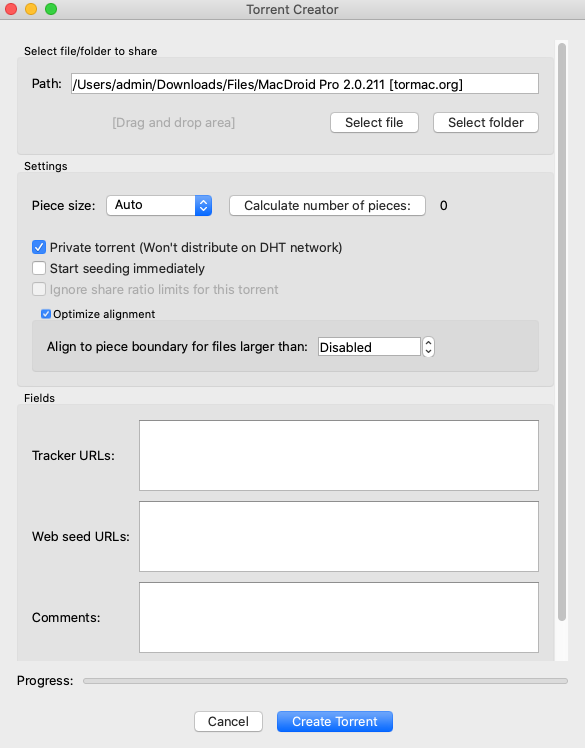Viewport: 585px width, 748px height.
Task: Toggle the Optimize alignment checkbox
Action: coord(46,314)
